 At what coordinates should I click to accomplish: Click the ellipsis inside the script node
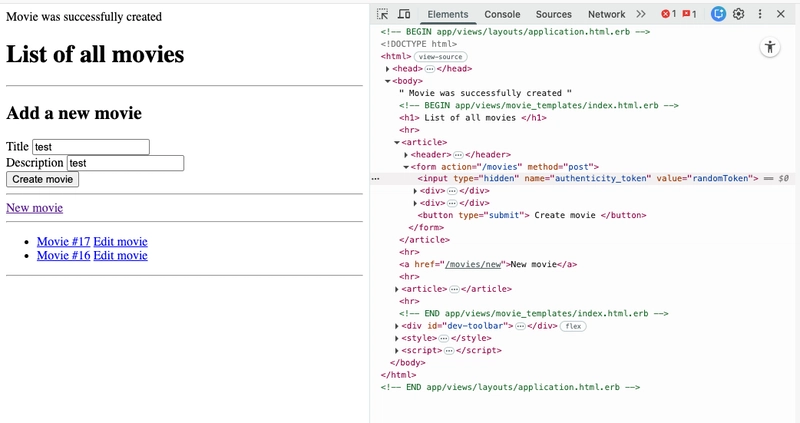449,351
